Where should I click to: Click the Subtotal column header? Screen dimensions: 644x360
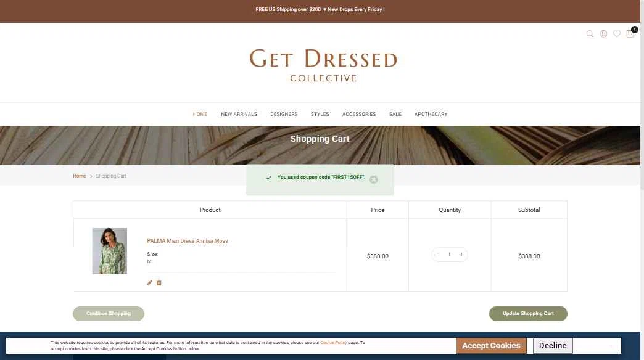pyautogui.click(x=529, y=210)
